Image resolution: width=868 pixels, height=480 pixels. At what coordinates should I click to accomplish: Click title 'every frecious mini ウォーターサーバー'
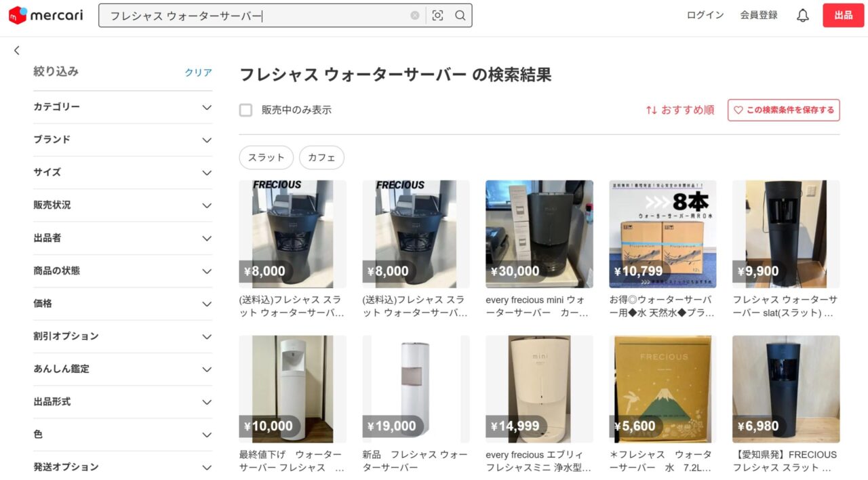coord(536,306)
